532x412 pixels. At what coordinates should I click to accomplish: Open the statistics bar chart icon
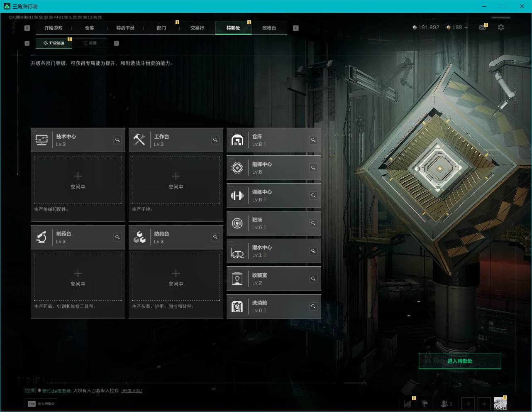[x=408, y=403]
